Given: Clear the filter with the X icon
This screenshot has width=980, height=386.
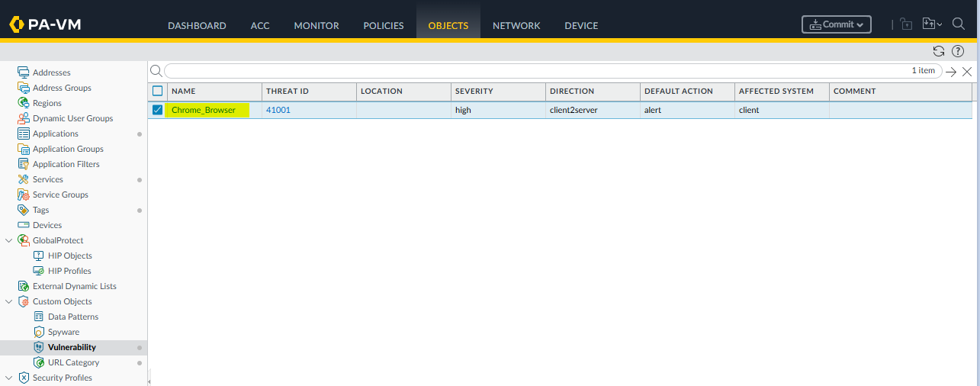Looking at the screenshot, I should 967,72.
